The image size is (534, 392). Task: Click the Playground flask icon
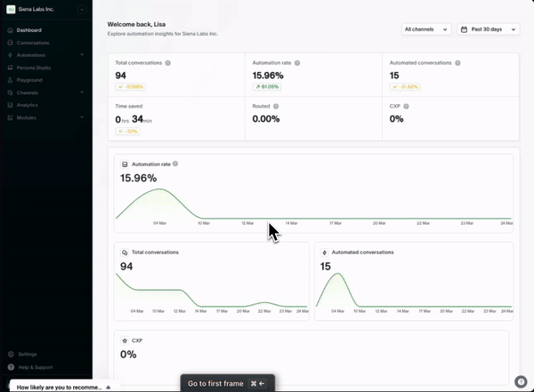(10, 80)
